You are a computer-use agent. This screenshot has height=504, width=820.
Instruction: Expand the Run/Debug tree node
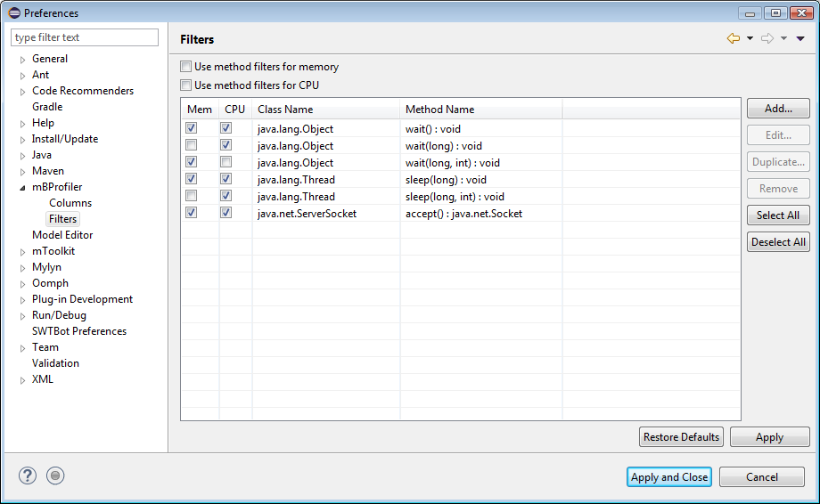(x=23, y=316)
